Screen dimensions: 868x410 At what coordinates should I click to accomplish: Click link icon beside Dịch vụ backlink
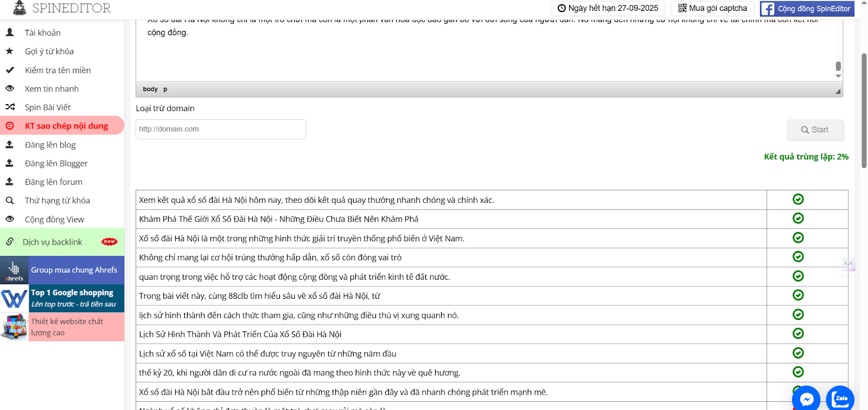(10, 242)
